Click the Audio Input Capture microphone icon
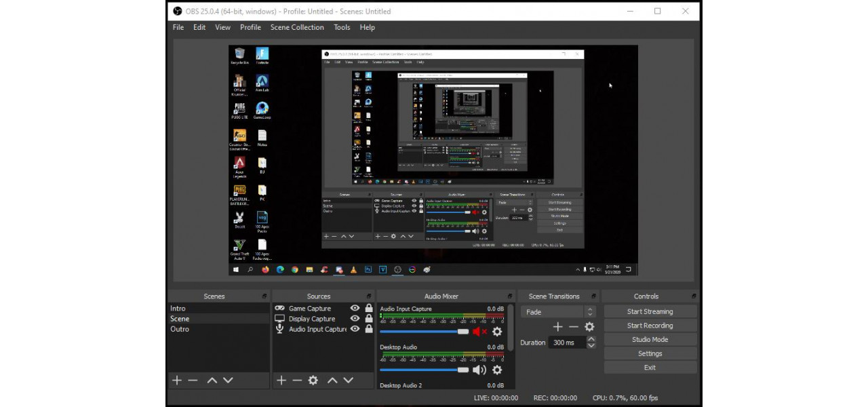This screenshot has height=407, width=868. [x=279, y=329]
